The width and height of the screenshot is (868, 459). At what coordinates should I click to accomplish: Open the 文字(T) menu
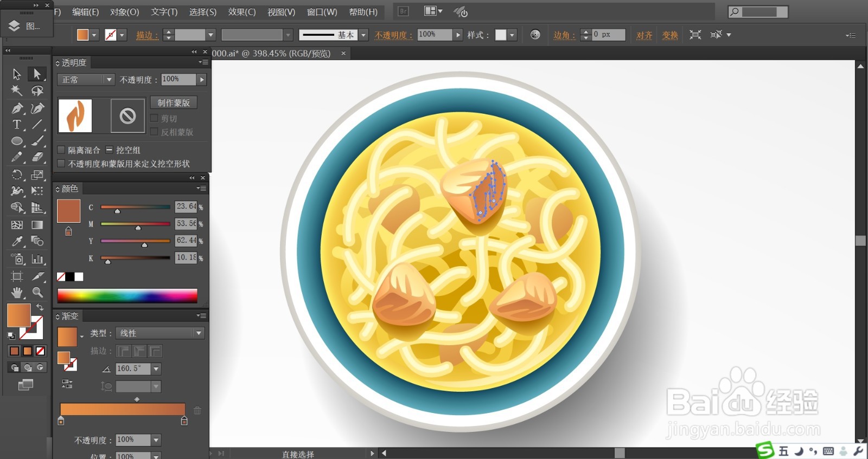(x=164, y=12)
